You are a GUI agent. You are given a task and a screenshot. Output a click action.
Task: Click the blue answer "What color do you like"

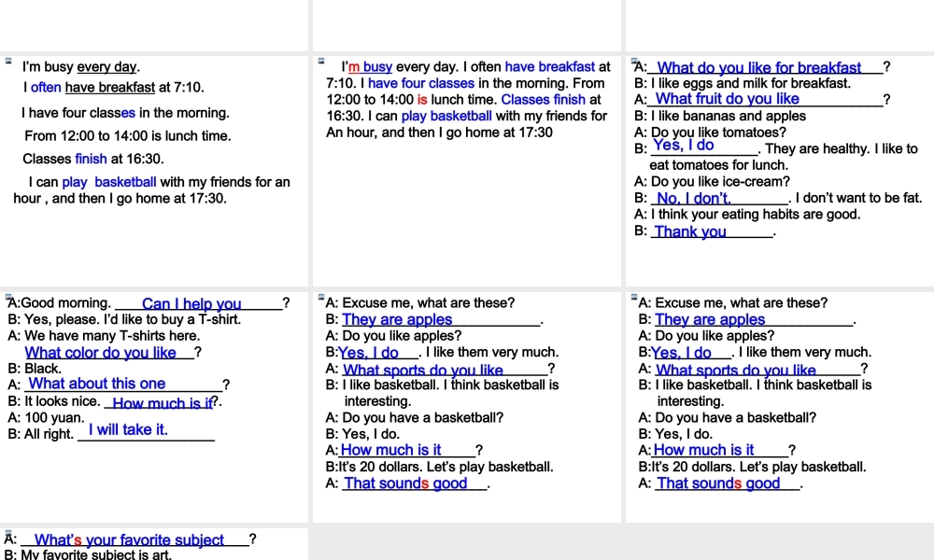(x=101, y=353)
